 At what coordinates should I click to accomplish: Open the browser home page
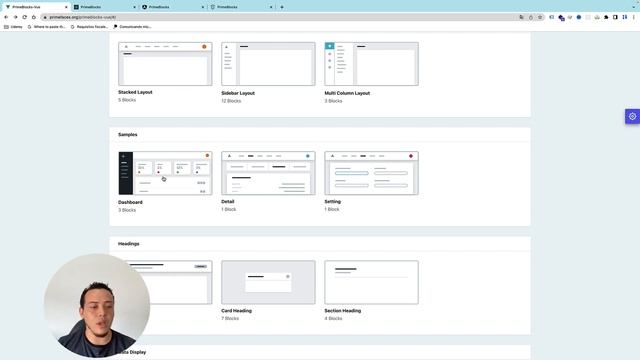pos(34,17)
